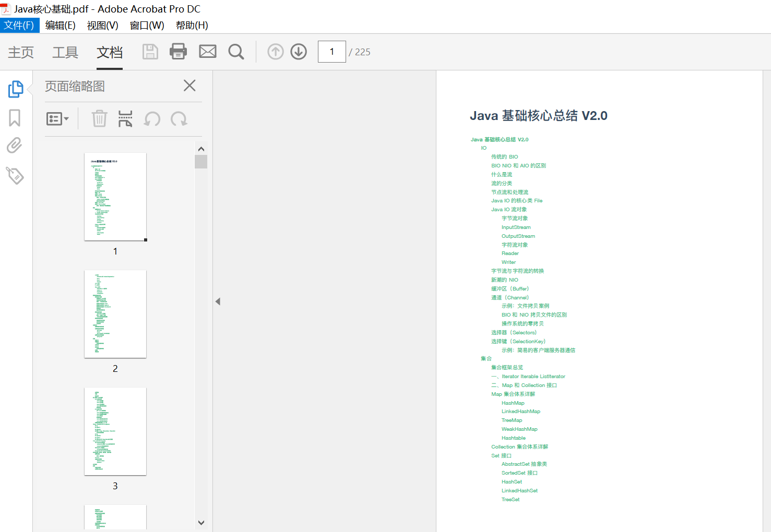Open the 帮助(H) menu

coord(192,25)
